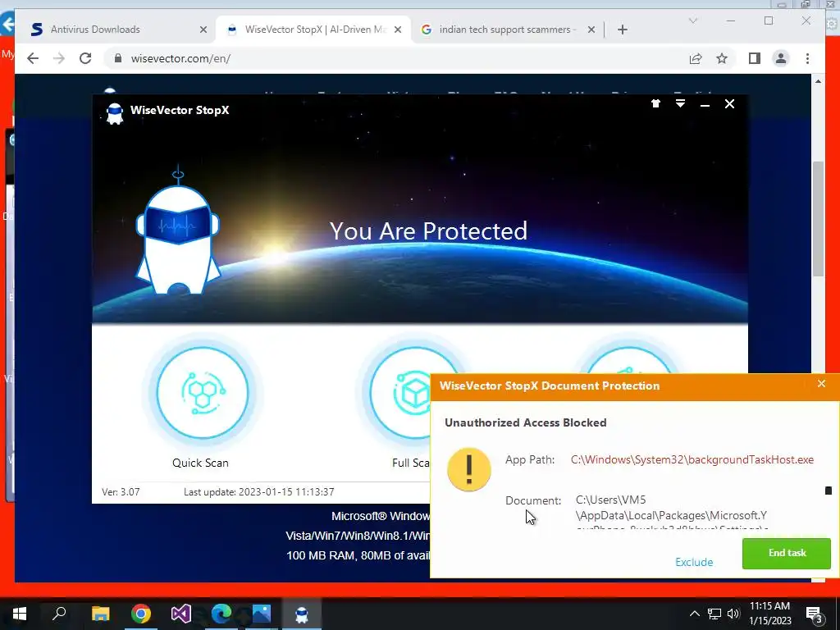840x630 pixels.
Task: Open the Windows Start menu
Action: tap(20, 614)
